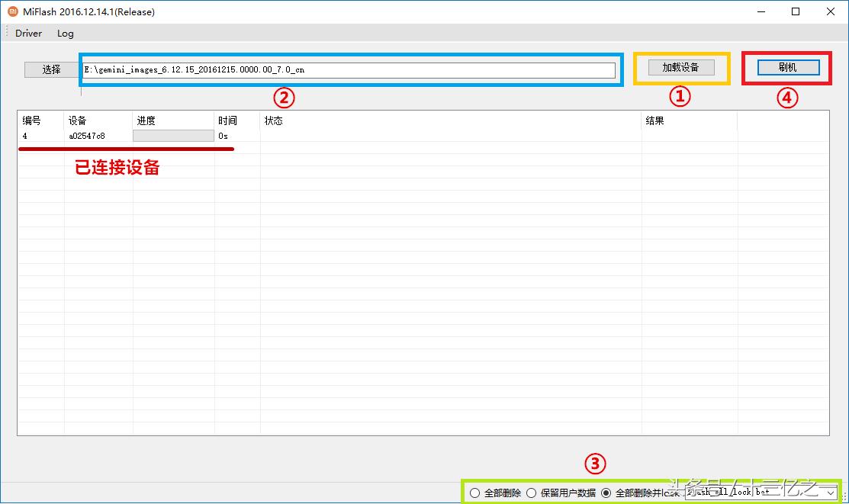Click the progress bar of device a02547c8
849x504 pixels.
coord(173,136)
